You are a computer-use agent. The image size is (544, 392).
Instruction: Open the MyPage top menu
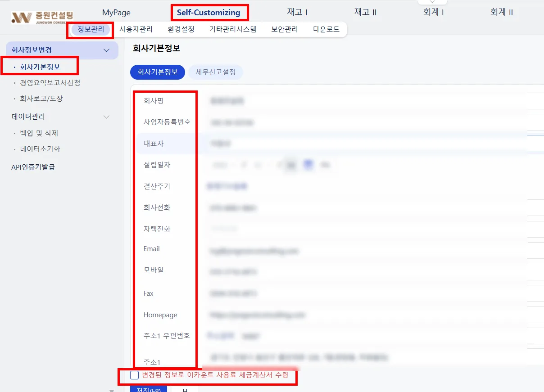tap(116, 13)
